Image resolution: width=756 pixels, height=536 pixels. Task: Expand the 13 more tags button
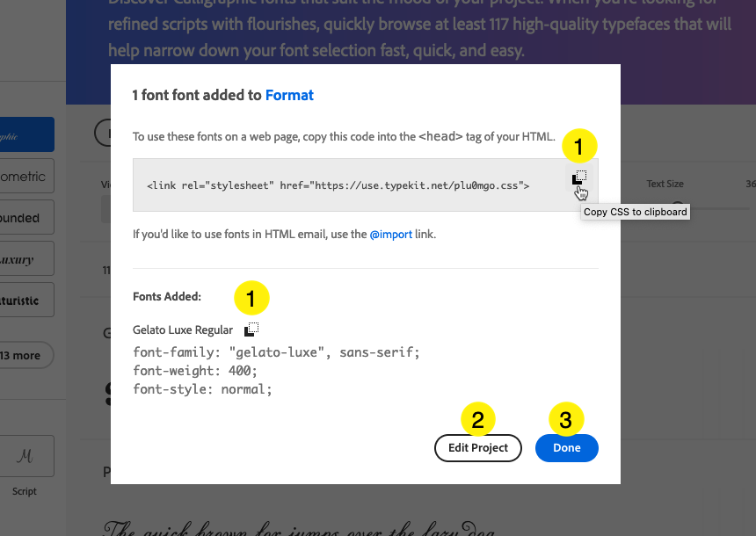coord(26,355)
